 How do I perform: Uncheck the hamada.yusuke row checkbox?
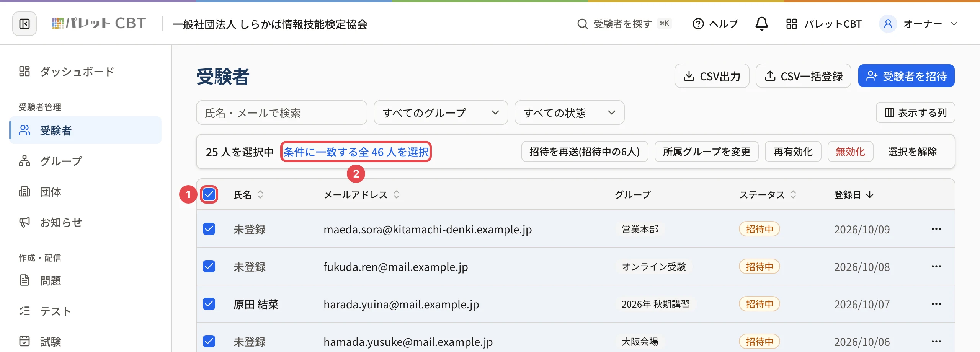pos(209,341)
